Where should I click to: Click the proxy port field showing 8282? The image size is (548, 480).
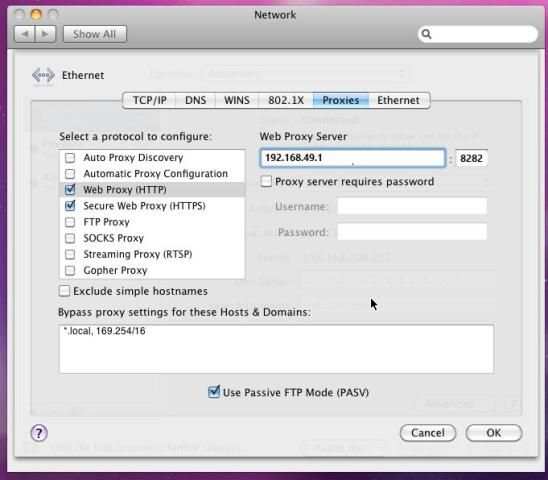(471, 158)
